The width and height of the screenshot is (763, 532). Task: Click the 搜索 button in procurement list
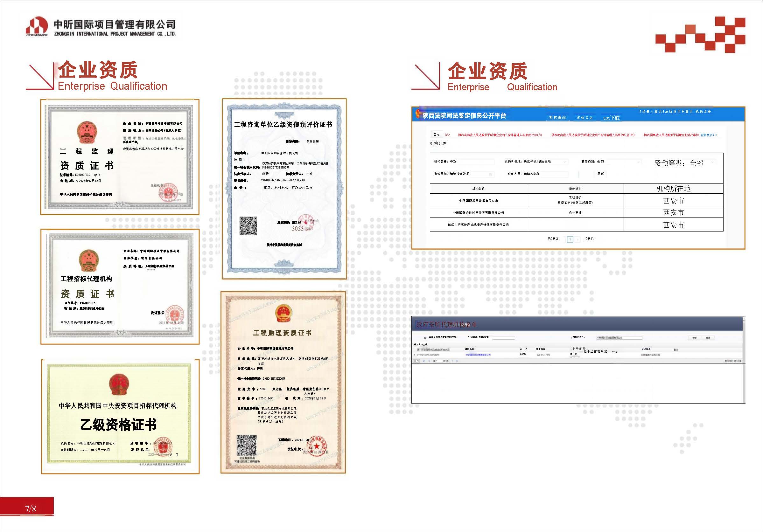point(695,338)
